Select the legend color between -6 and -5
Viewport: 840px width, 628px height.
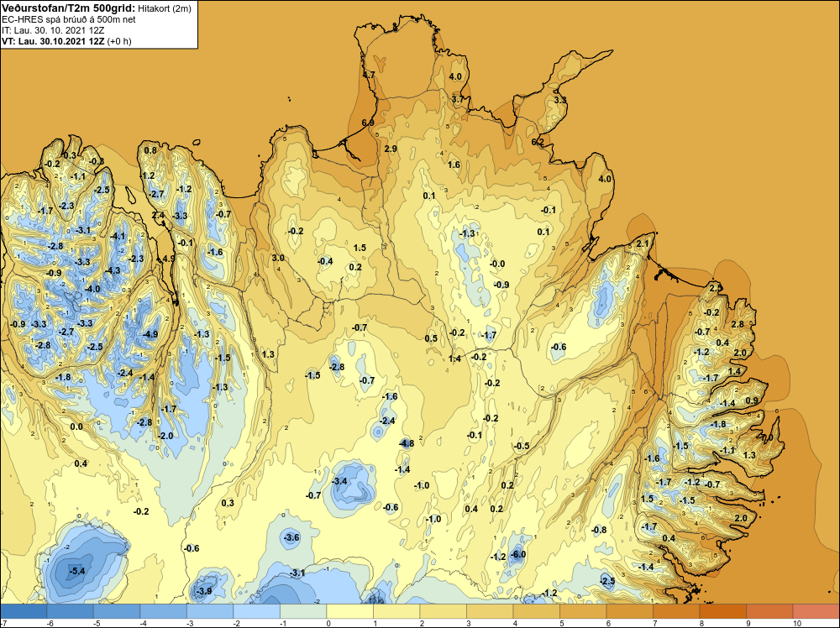pos(71,611)
